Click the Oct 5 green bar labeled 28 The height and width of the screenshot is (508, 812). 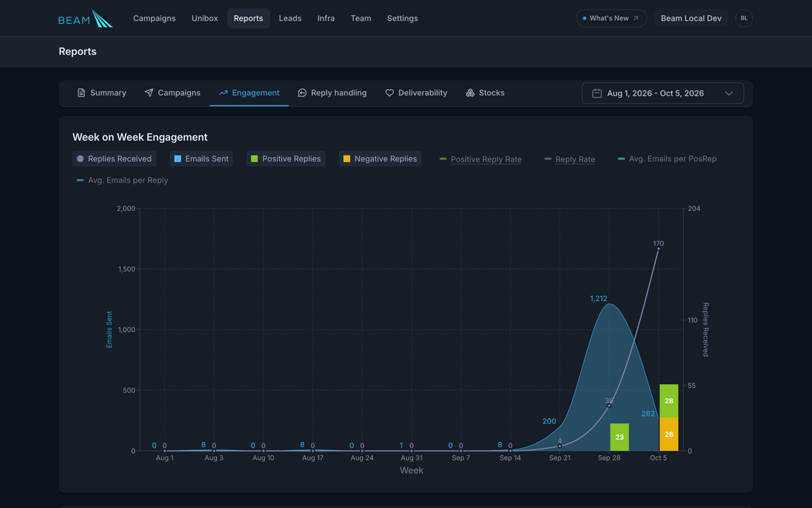click(x=669, y=401)
